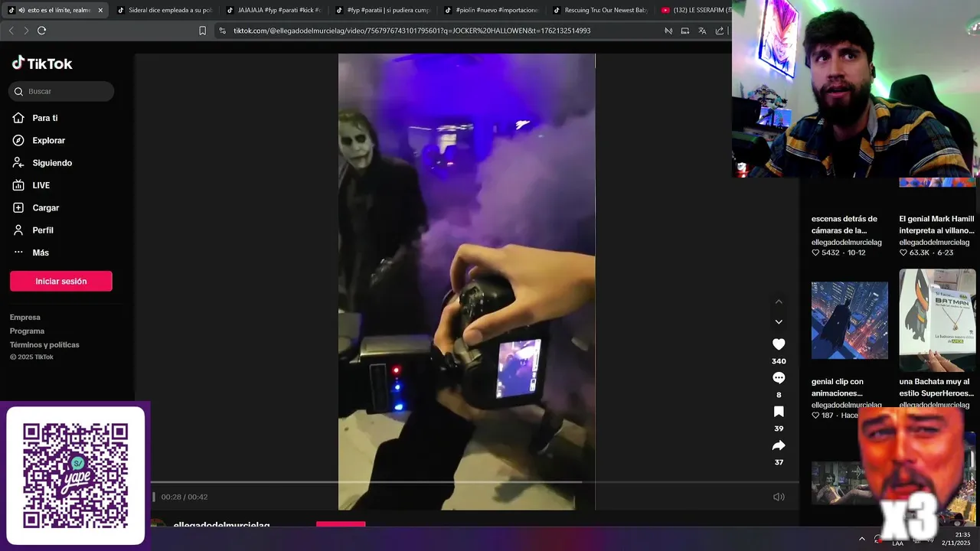
Task: Open the Para ti home feed
Action: point(35,118)
